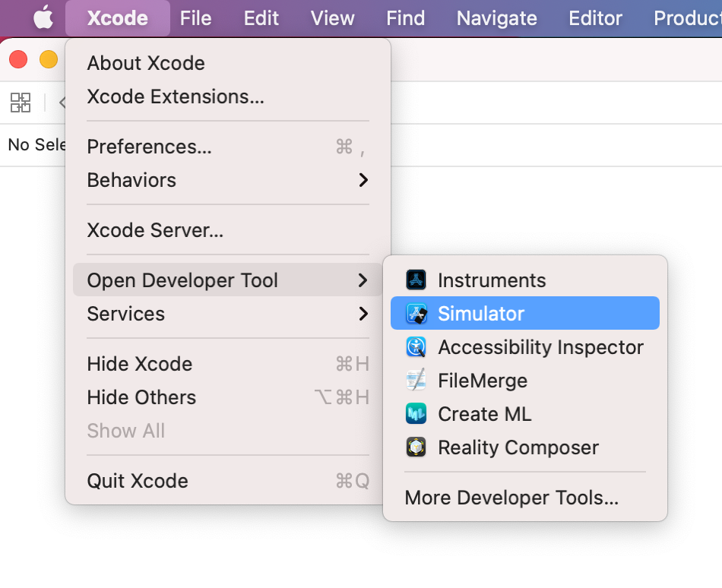Choose Hide Others from the menu

(x=141, y=397)
